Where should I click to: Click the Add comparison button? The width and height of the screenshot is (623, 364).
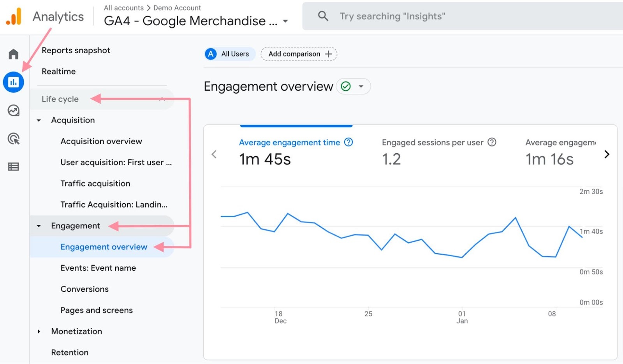coord(298,54)
